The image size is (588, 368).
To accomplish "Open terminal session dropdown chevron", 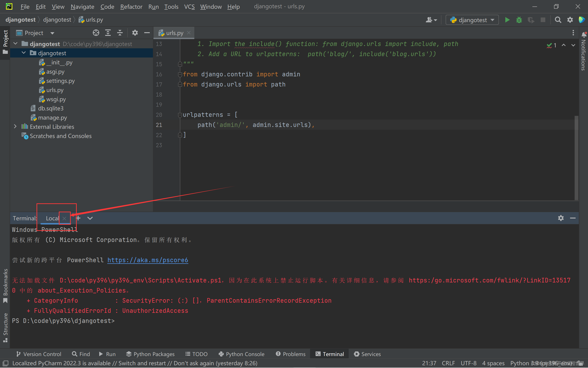I will click(90, 218).
